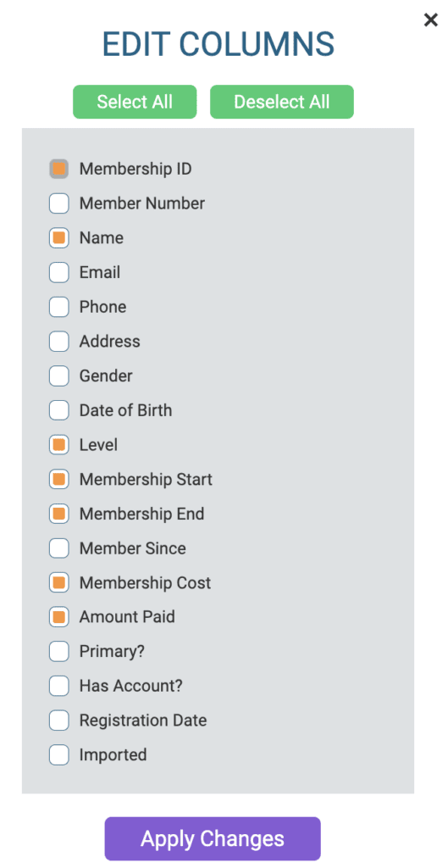Uncheck the Name column checkbox
The width and height of the screenshot is (448, 868).
(x=59, y=238)
